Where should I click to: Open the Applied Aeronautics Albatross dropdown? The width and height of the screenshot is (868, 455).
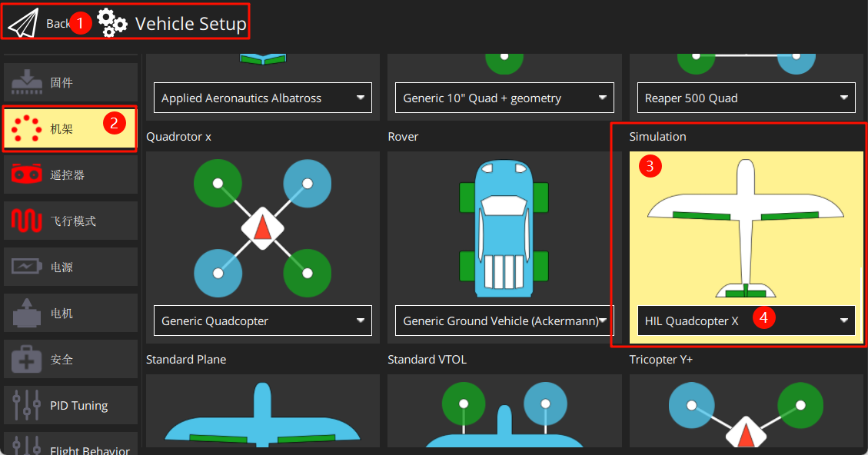tap(262, 98)
